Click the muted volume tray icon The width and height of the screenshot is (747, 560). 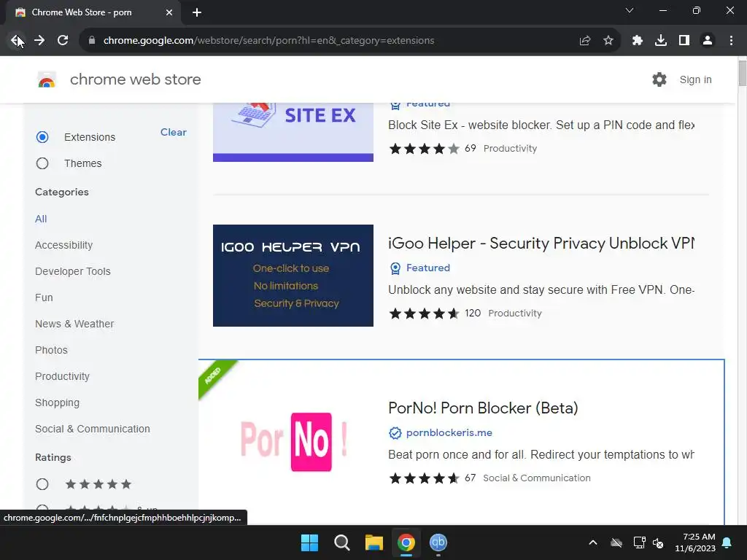658,542
